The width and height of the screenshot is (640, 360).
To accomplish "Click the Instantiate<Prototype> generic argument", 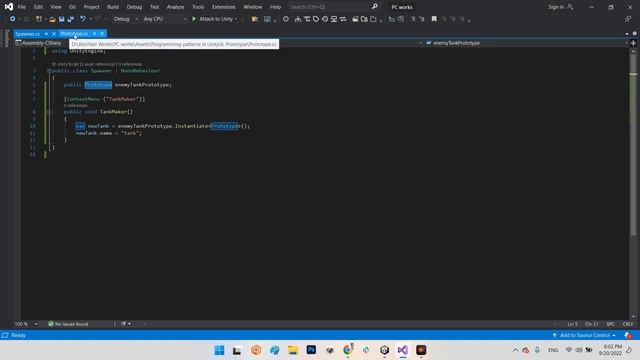I will tap(224, 126).
